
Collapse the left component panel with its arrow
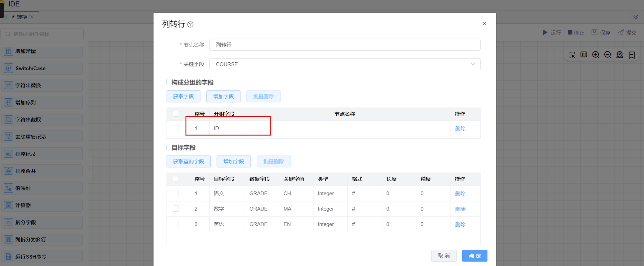tap(90, 168)
